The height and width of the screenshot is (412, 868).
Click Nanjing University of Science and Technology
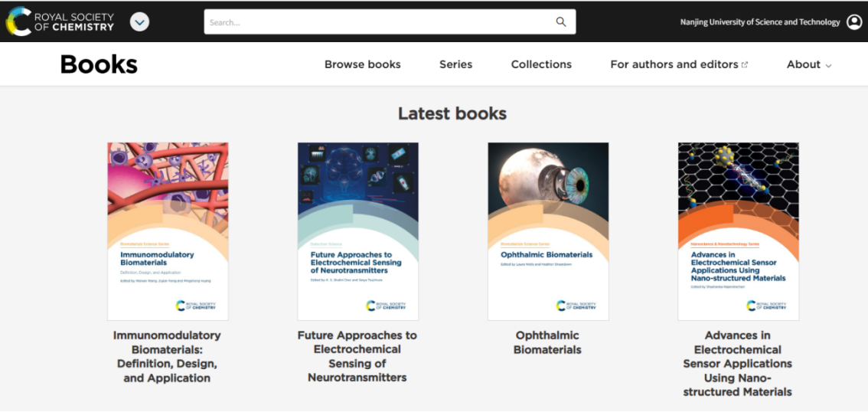click(759, 22)
